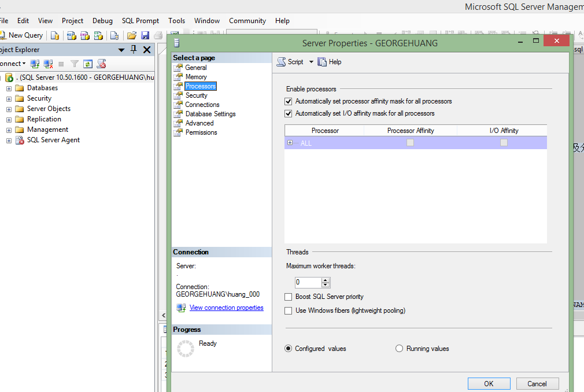Select the Permissions page
Image resolution: width=584 pixels, height=392 pixels.
point(201,132)
